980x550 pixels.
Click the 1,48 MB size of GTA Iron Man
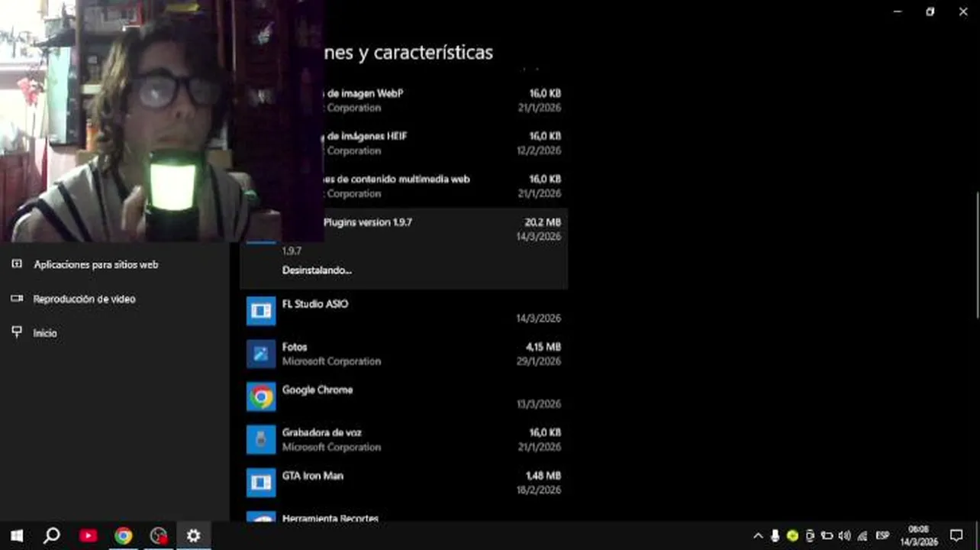coord(543,475)
